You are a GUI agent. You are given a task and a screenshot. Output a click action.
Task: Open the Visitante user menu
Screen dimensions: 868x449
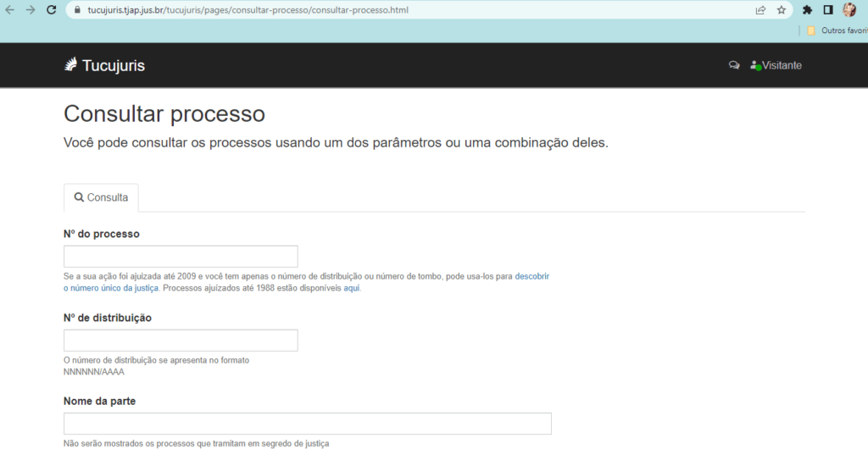(x=776, y=65)
